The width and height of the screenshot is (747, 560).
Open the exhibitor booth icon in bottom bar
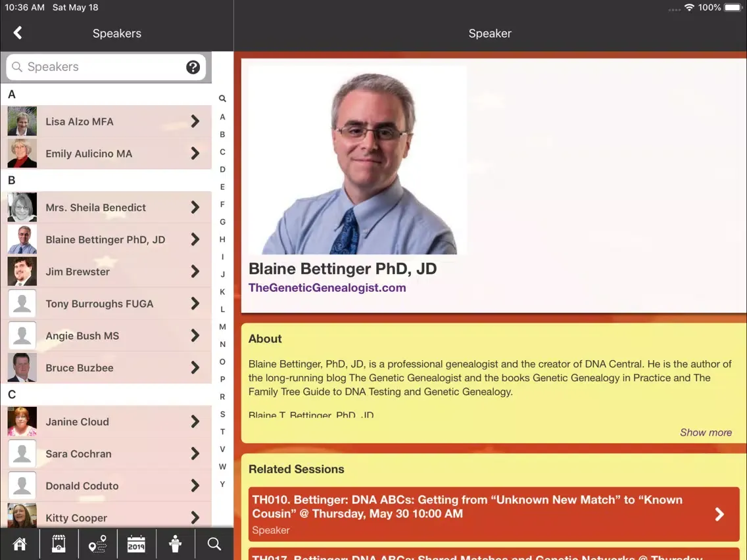59,544
